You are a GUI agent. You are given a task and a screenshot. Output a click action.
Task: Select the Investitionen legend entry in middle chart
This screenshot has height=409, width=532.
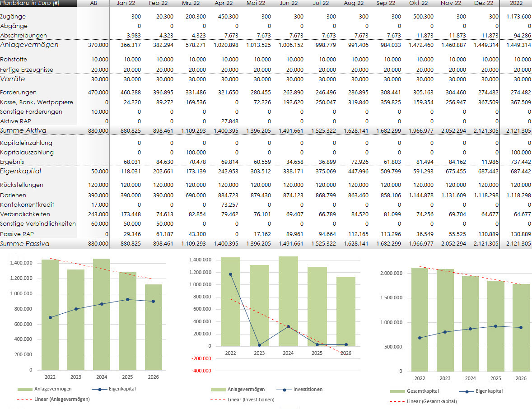point(308,389)
